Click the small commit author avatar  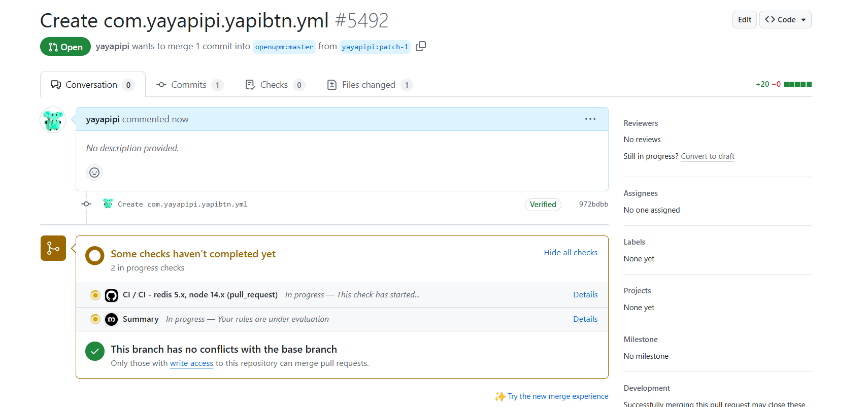coord(108,204)
